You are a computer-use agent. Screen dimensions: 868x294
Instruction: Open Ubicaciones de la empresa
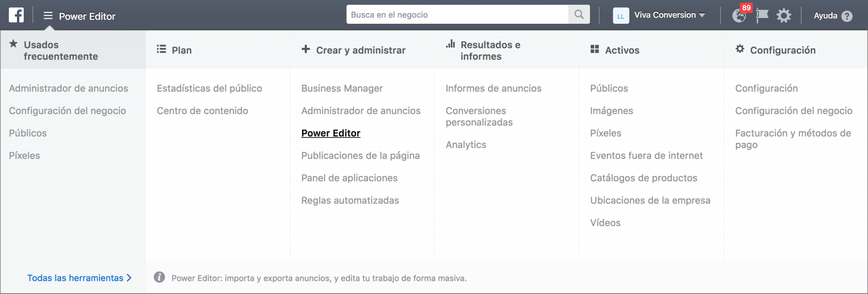[650, 200]
